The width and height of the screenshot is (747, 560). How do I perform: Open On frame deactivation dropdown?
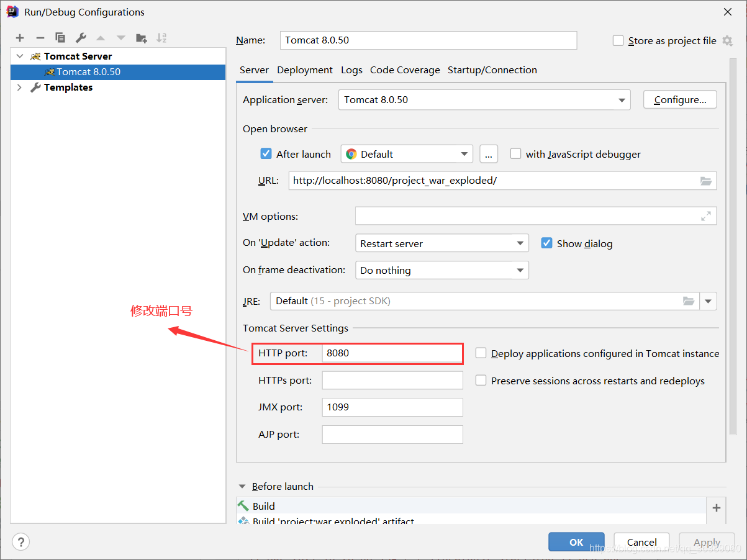(442, 270)
